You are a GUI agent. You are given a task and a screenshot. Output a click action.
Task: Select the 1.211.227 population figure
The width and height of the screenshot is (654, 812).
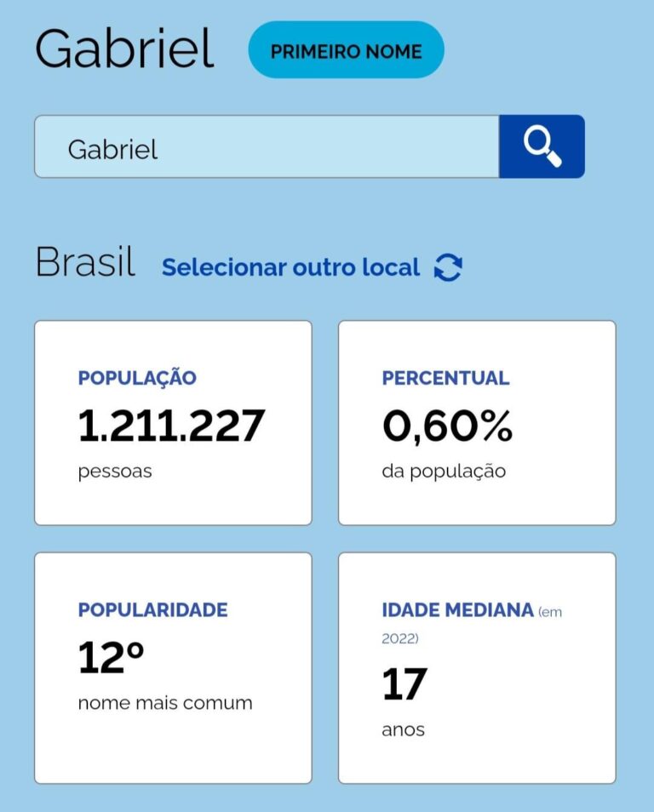pyautogui.click(x=171, y=425)
